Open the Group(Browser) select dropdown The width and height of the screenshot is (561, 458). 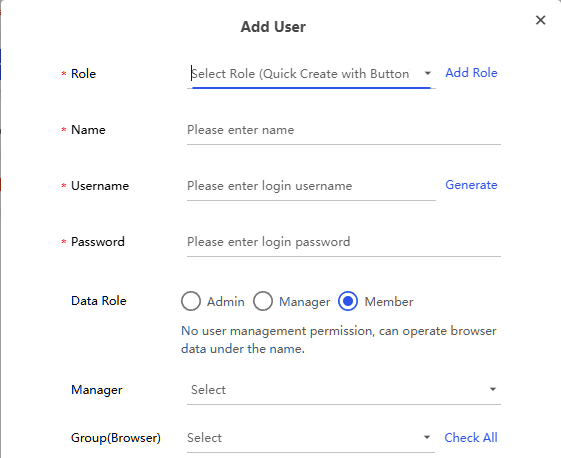tap(311, 438)
